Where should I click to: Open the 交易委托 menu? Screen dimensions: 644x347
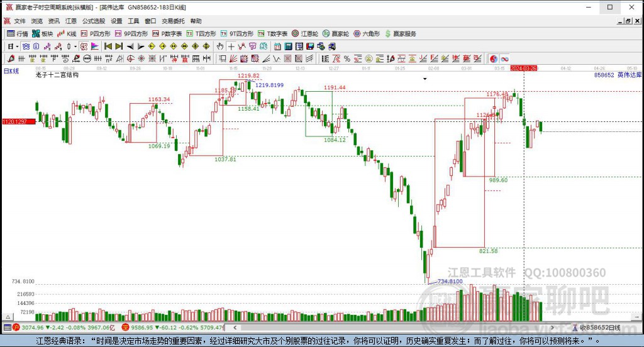point(173,21)
